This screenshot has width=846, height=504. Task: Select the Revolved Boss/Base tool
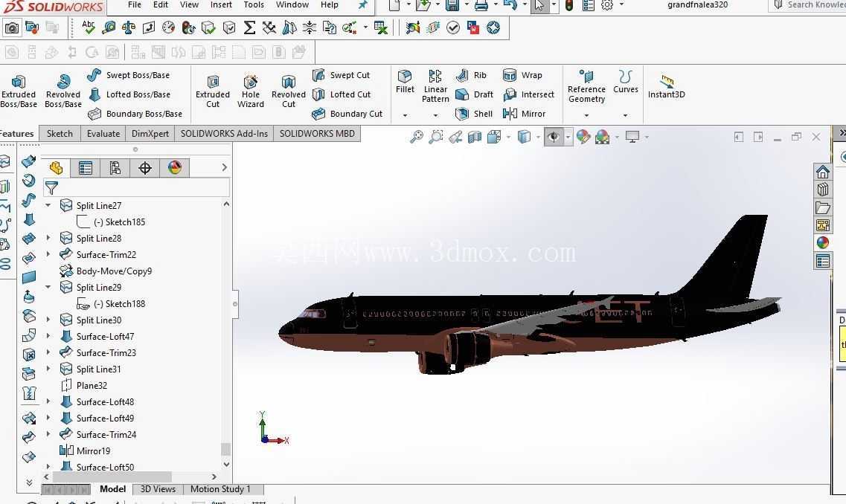pyautogui.click(x=63, y=91)
